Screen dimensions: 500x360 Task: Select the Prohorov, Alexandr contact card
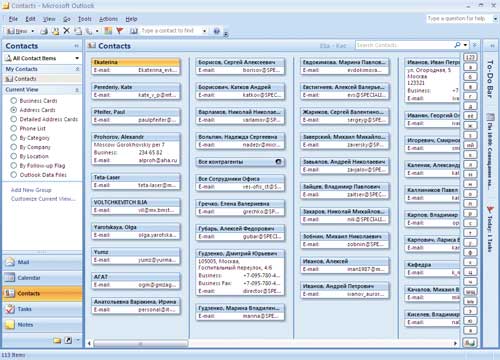click(x=136, y=149)
